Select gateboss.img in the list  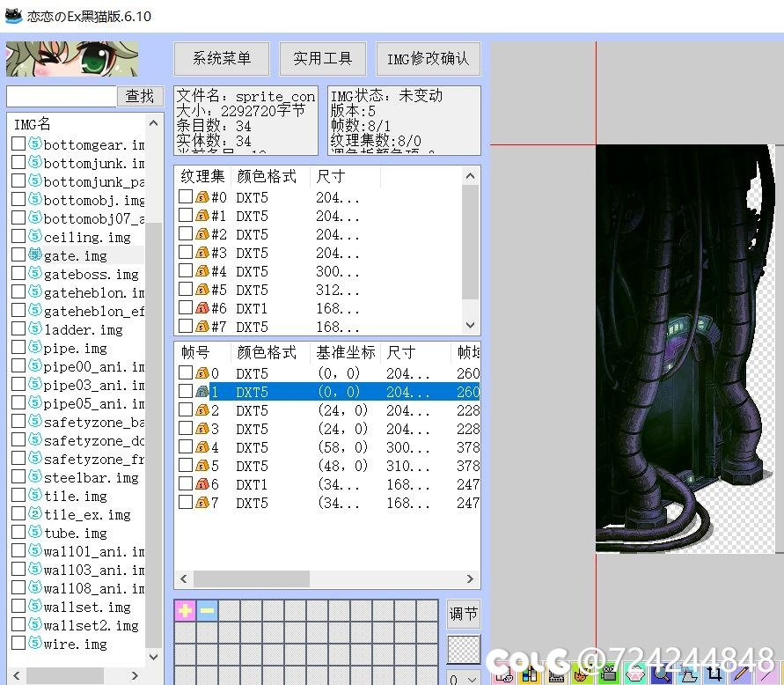pos(91,274)
